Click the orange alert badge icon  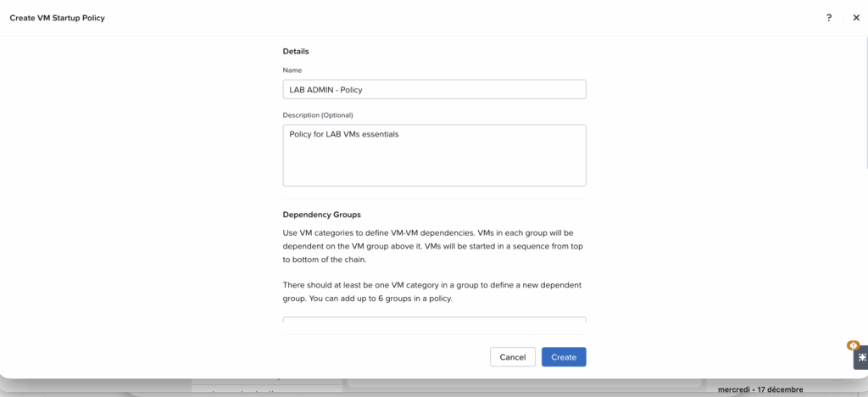[x=854, y=345]
